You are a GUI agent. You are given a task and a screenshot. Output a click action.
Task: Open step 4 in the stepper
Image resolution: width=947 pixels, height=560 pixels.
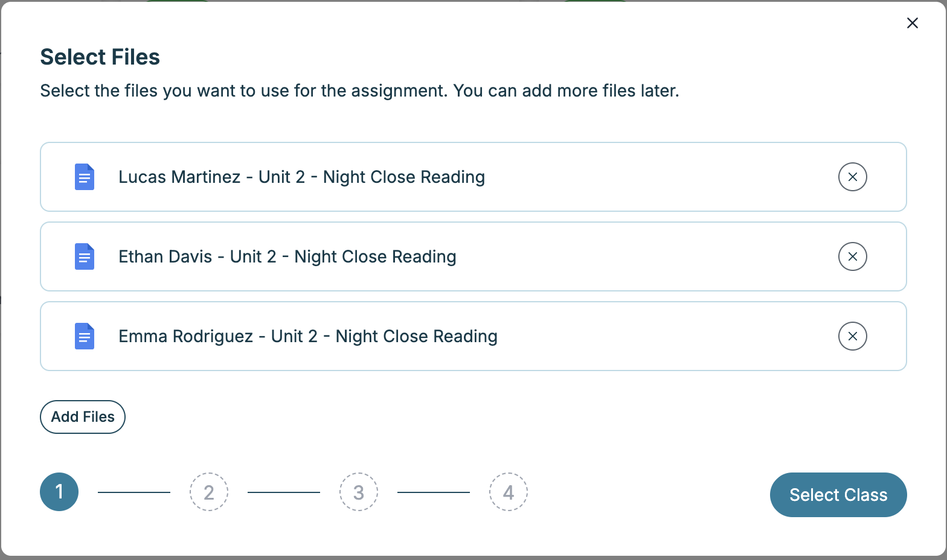coord(509,492)
